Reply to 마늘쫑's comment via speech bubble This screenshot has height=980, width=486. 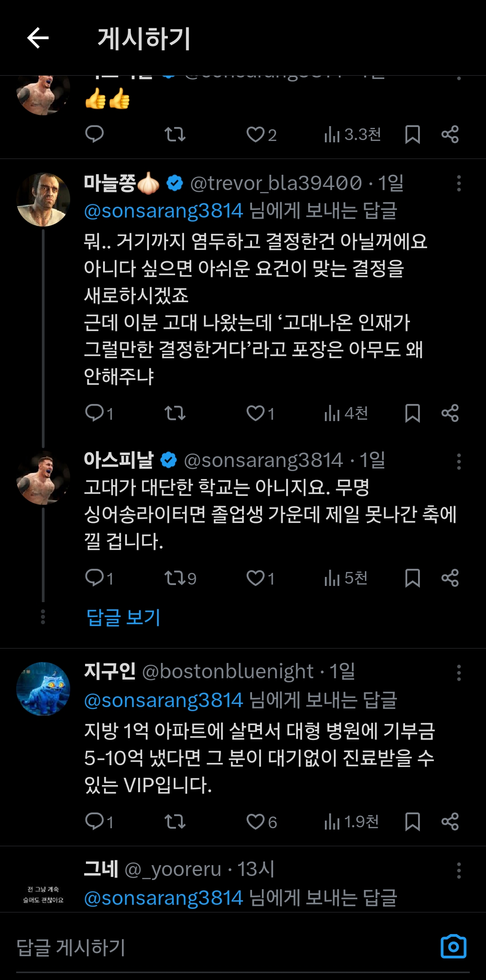coord(94,413)
